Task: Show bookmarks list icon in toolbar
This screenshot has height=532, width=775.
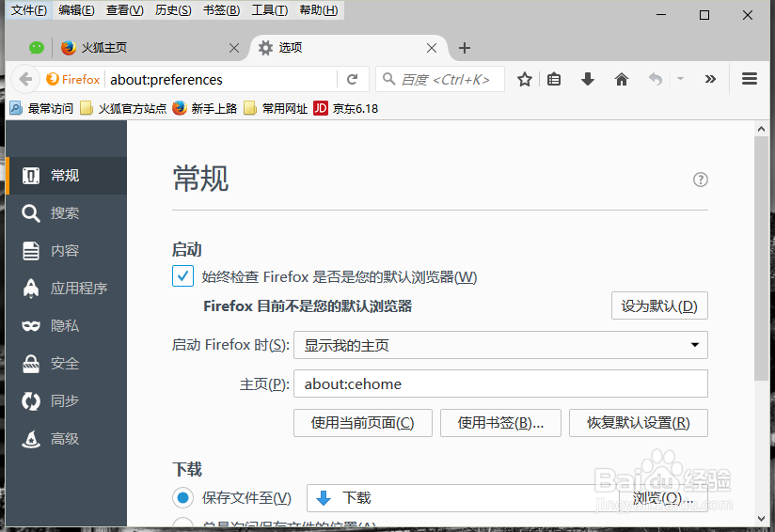Action: click(x=554, y=79)
